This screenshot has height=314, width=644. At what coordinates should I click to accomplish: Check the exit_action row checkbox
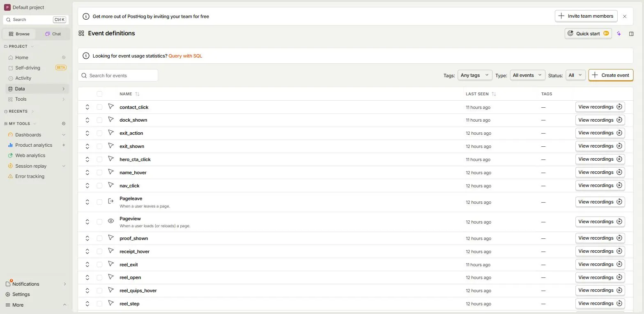tap(99, 133)
